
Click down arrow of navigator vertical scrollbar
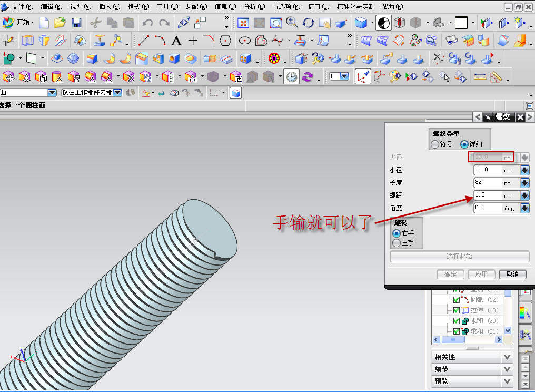pos(508,330)
